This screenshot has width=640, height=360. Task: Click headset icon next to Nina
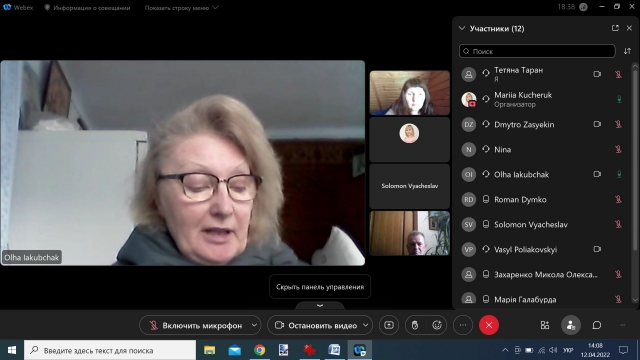pos(486,149)
